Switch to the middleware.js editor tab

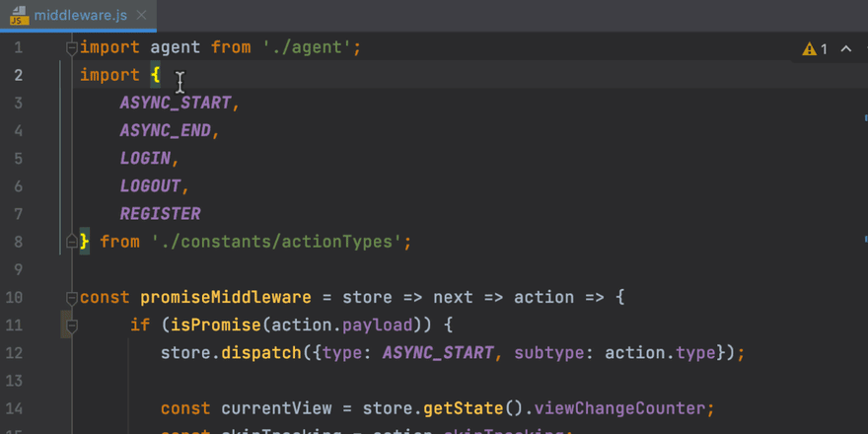click(78, 16)
